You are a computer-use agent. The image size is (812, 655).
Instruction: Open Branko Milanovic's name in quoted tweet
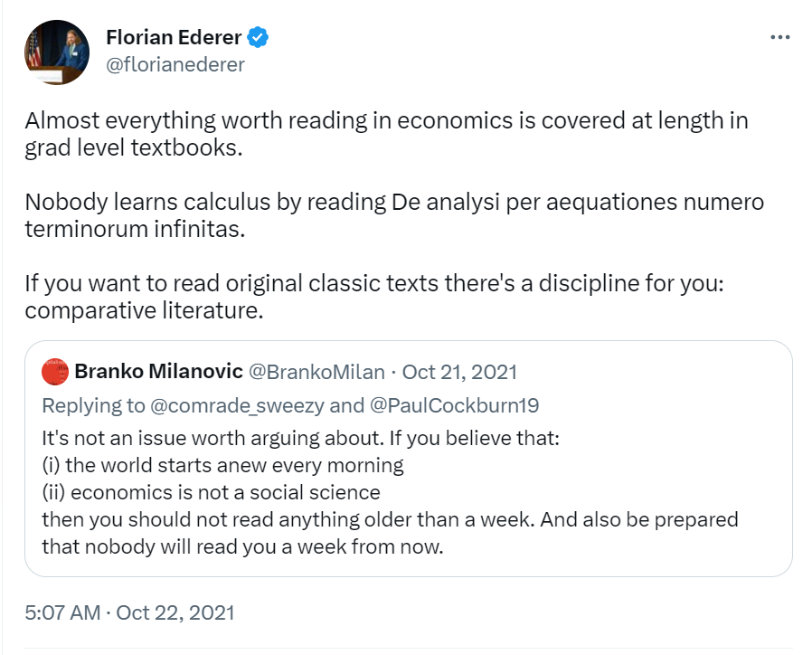(x=158, y=372)
